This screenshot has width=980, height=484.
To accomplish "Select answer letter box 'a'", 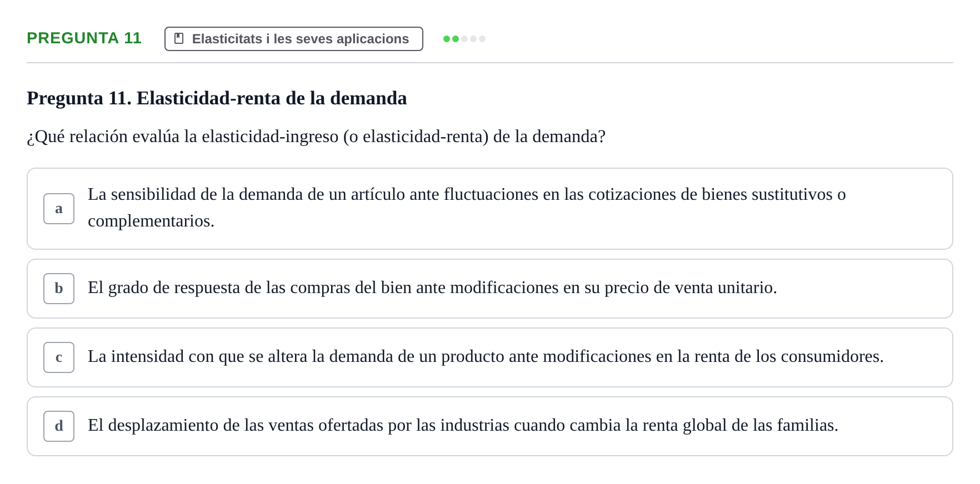I will click(x=59, y=209).
